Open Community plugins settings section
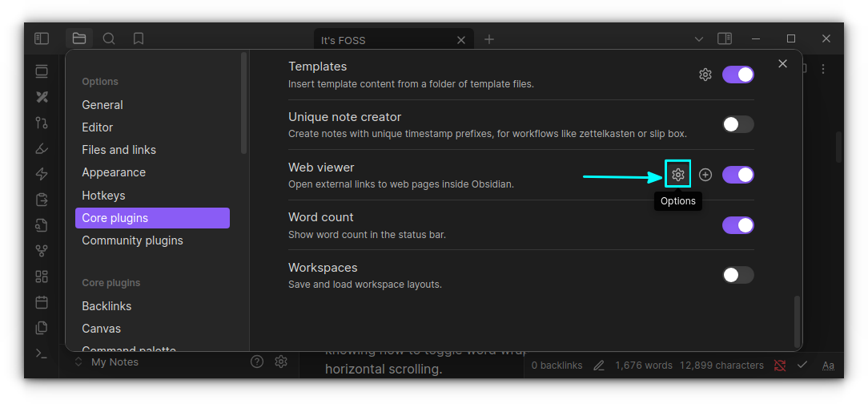Image resolution: width=868 pixels, height=404 pixels. pyautogui.click(x=132, y=240)
